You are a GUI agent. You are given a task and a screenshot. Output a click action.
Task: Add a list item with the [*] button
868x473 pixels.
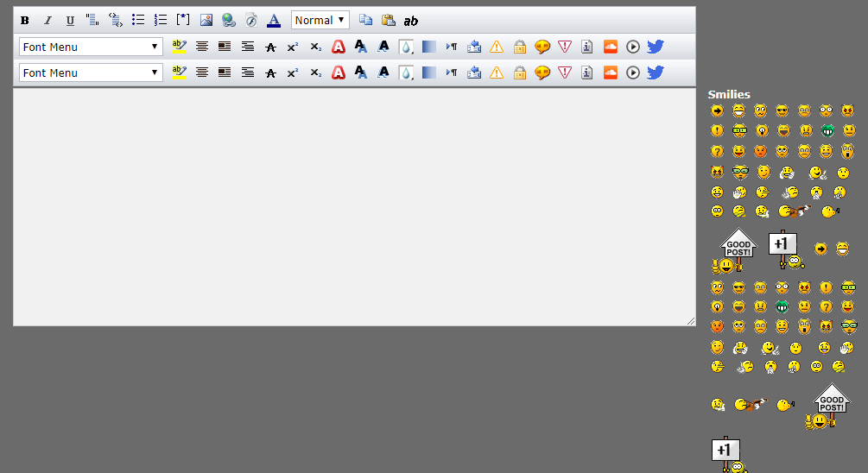tap(183, 20)
